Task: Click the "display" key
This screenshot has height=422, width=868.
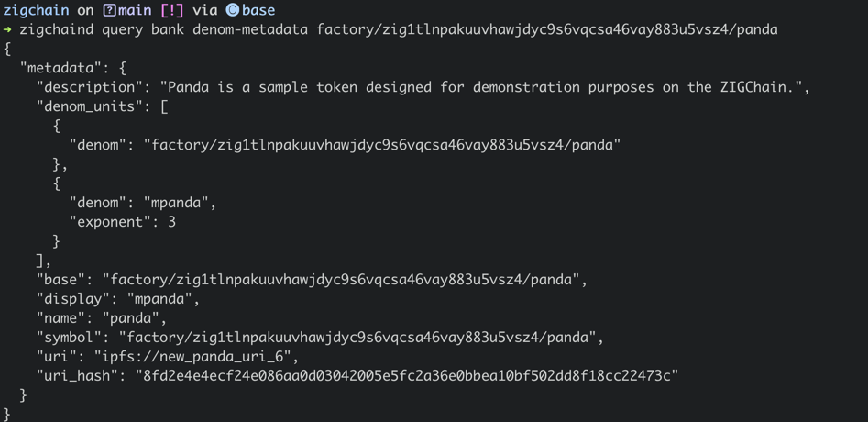Action: pyautogui.click(x=75, y=298)
